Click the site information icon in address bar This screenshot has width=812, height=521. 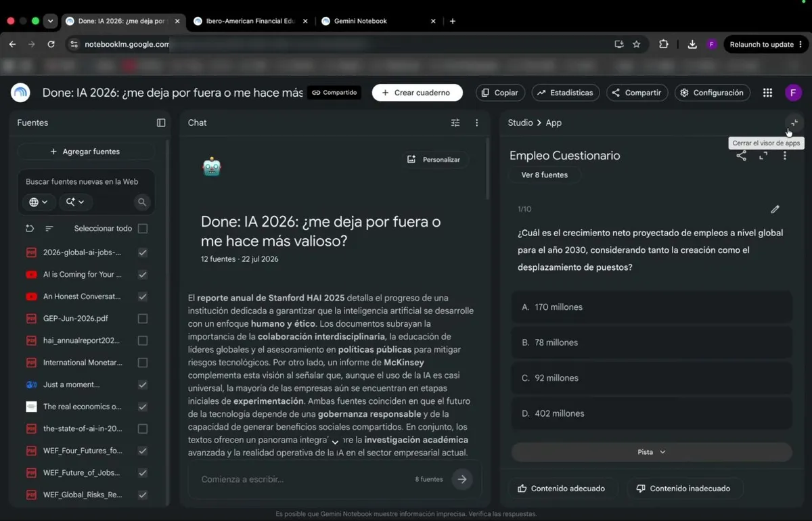(x=74, y=44)
